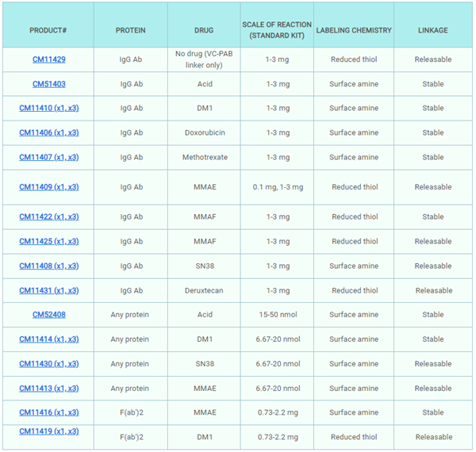This screenshot has height=452, width=476.
Task: Go to CM11408 (x1, x3) SN38 product
Action: 48,266
